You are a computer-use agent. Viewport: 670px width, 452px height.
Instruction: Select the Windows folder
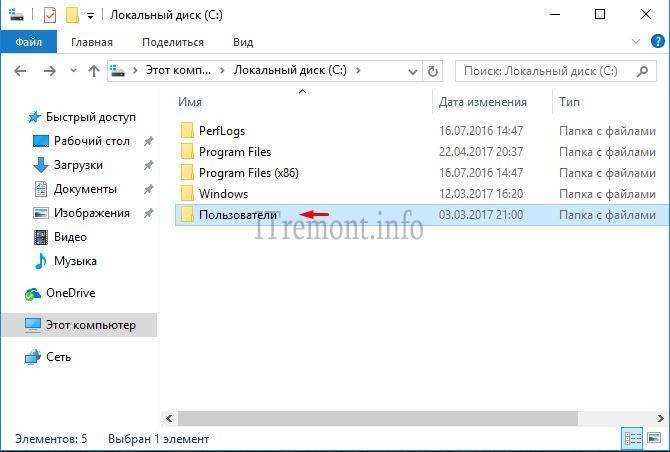223,194
